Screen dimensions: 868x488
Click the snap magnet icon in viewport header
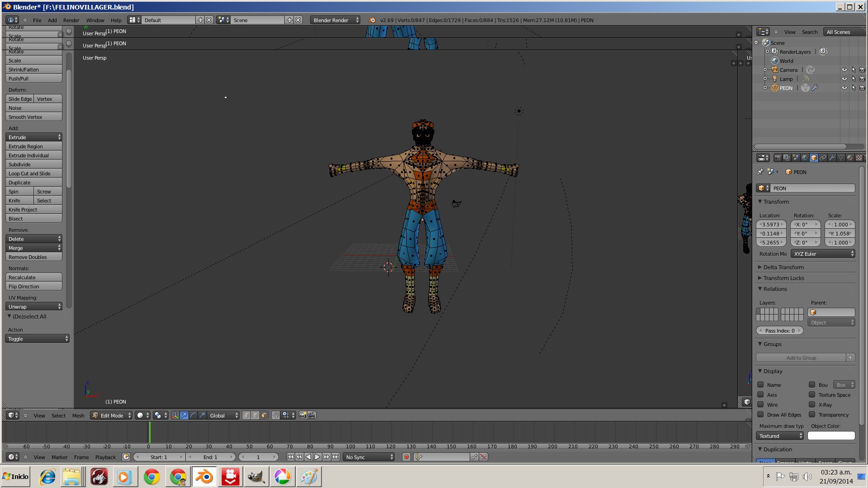(276, 415)
